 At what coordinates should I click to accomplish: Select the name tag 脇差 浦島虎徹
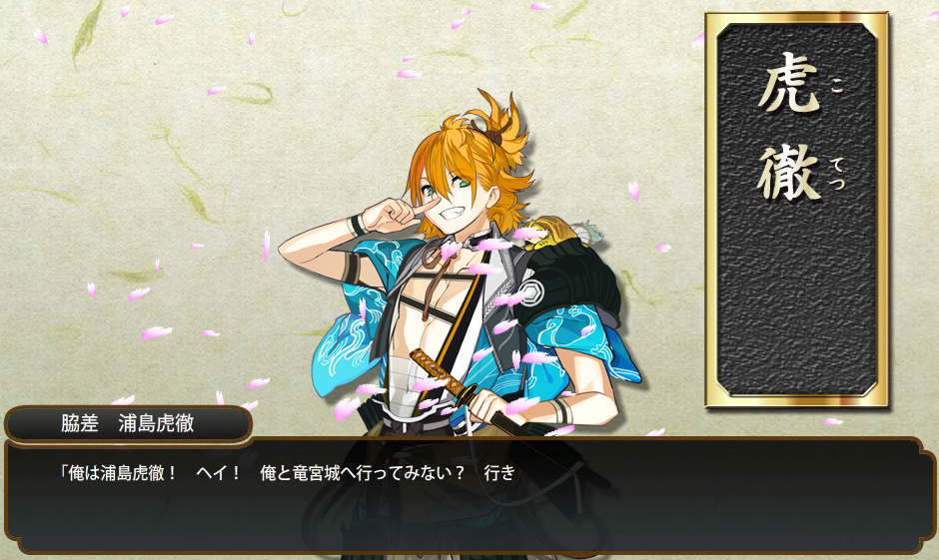[x=128, y=423]
